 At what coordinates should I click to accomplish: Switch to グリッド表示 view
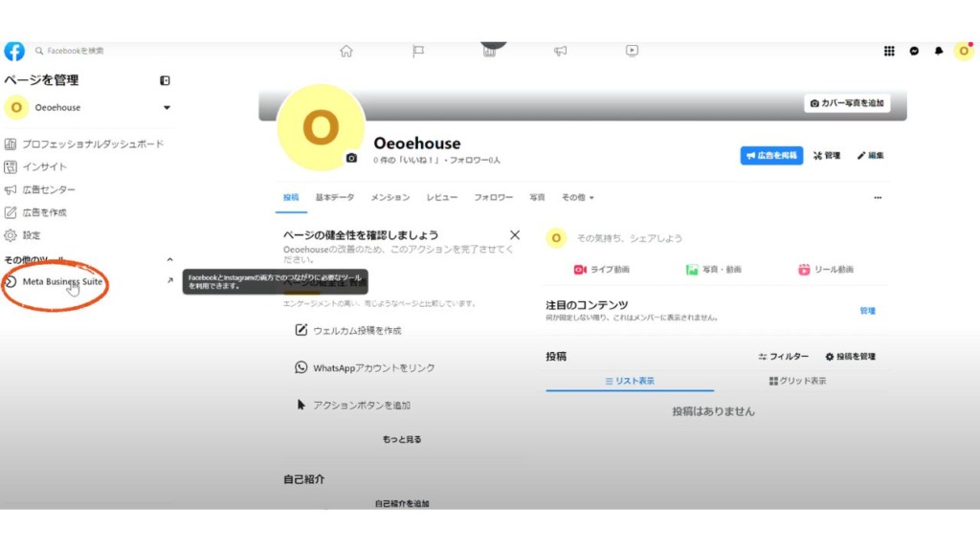pyautogui.click(x=797, y=381)
